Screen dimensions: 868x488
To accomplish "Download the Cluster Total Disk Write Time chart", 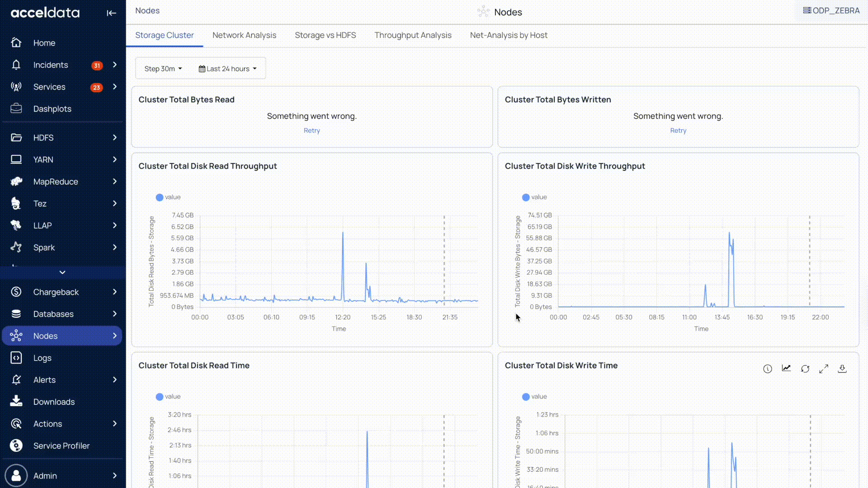I will (842, 369).
